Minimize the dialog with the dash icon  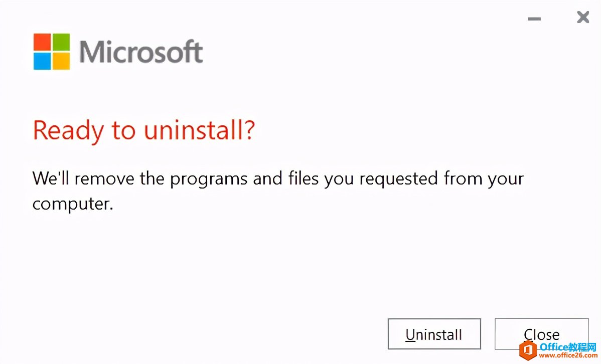[x=534, y=19]
